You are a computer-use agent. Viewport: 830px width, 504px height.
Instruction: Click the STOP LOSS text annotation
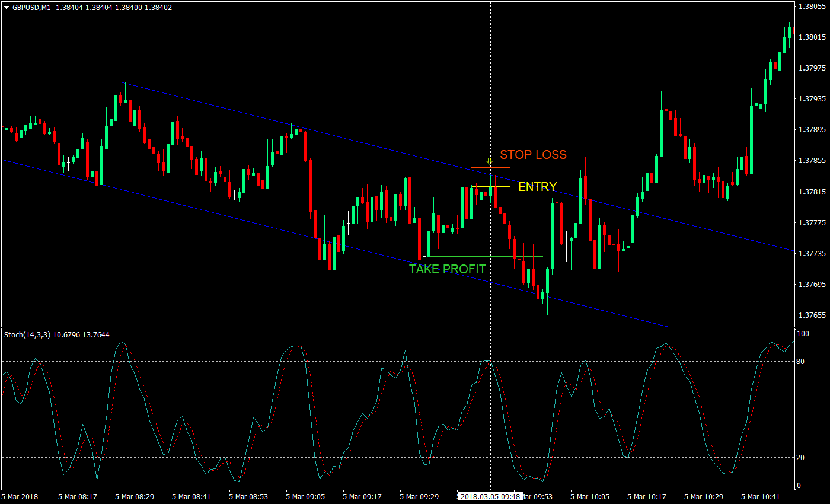point(532,155)
